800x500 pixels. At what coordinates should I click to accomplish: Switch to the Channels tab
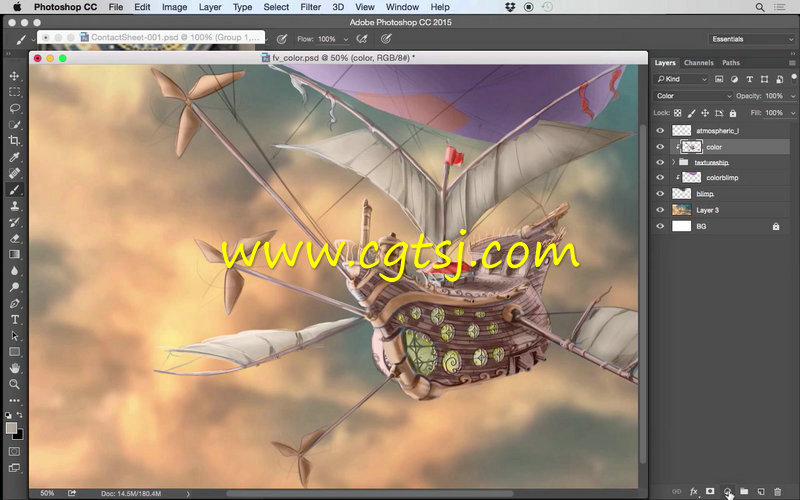[x=698, y=63]
